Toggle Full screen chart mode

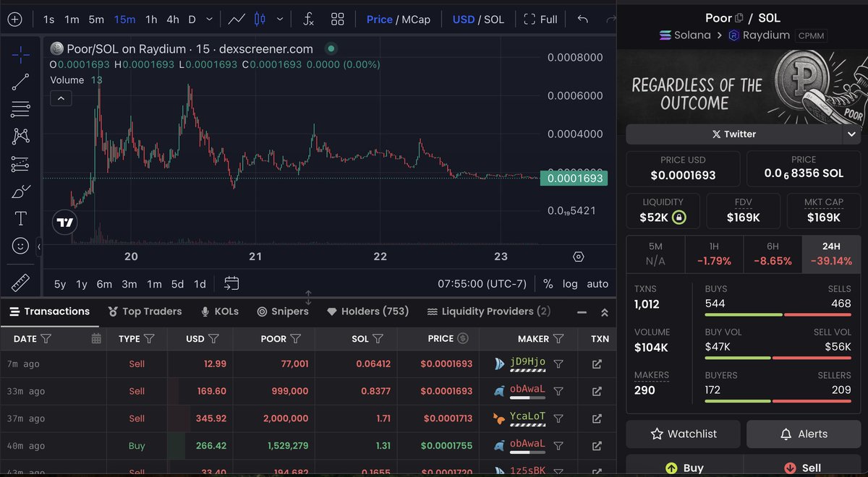[540, 20]
